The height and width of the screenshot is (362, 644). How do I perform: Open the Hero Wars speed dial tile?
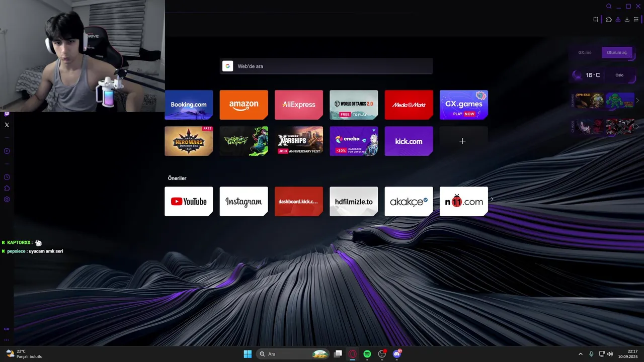click(189, 141)
